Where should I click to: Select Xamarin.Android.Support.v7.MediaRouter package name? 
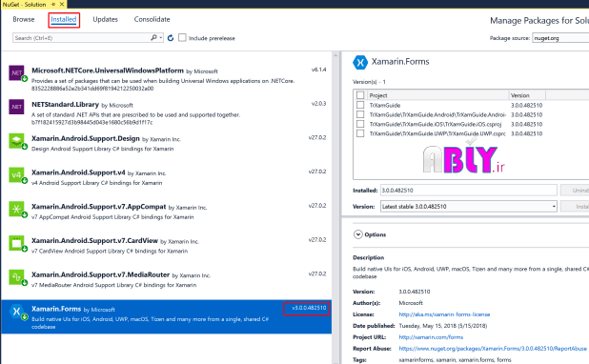click(x=101, y=274)
